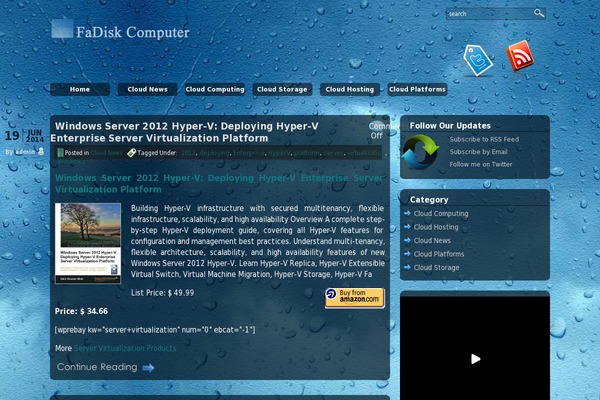Screen dimensions: 600x400
Task: Click the Follow Our Updates heading
Action: coord(450,126)
